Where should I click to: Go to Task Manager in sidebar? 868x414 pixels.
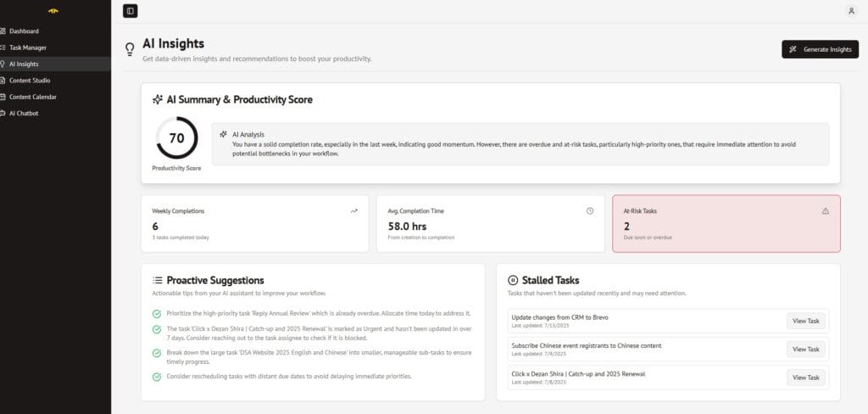pyautogui.click(x=28, y=48)
